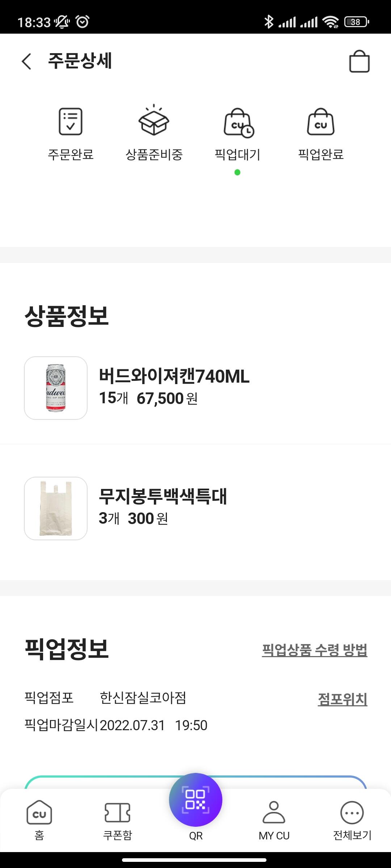The height and width of the screenshot is (868, 391).
Task: Tap the white plastic bag thumbnail
Action: [x=56, y=509]
